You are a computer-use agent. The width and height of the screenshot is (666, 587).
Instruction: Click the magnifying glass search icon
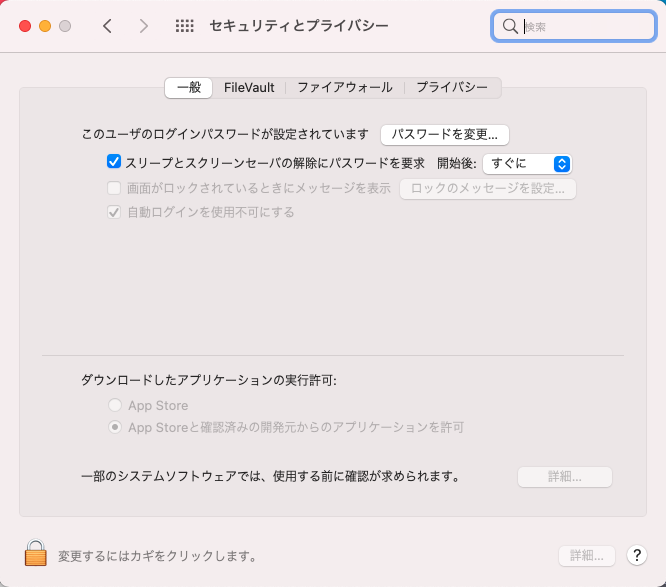click(510, 26)
